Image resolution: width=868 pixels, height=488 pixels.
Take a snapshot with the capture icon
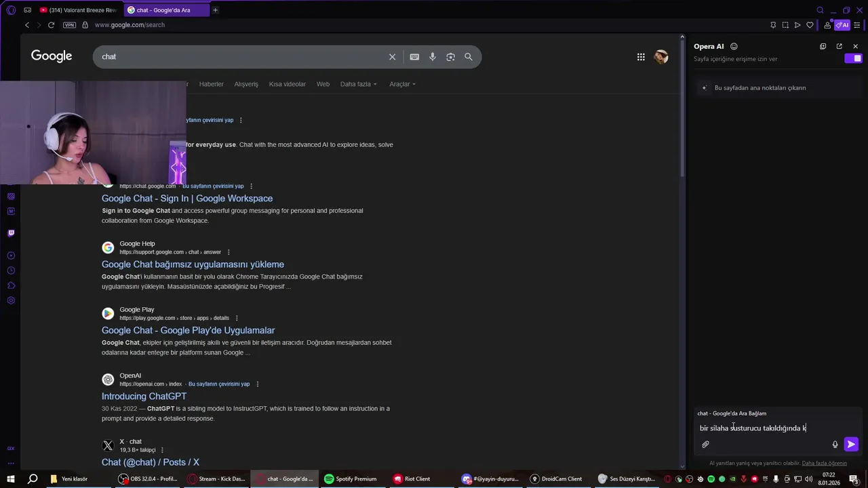(x=785, y=25)
